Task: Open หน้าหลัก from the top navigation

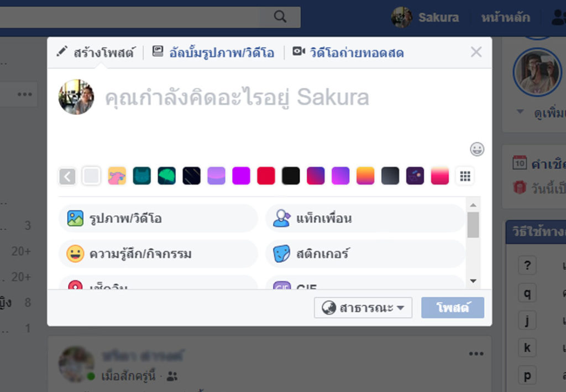Action: click(x=507, y=17)
